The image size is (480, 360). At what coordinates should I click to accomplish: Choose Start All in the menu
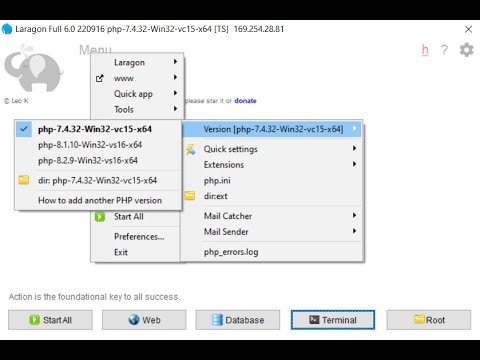tap(136, 217)
